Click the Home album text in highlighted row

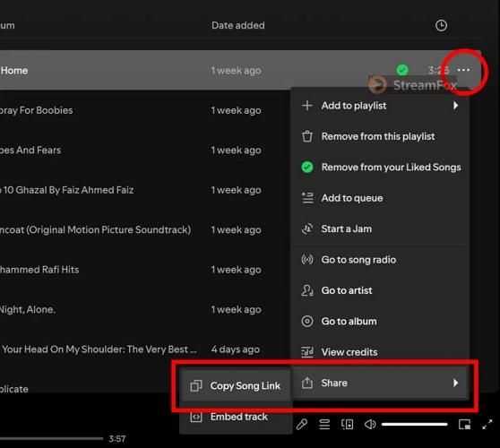[x=14, y=71]
